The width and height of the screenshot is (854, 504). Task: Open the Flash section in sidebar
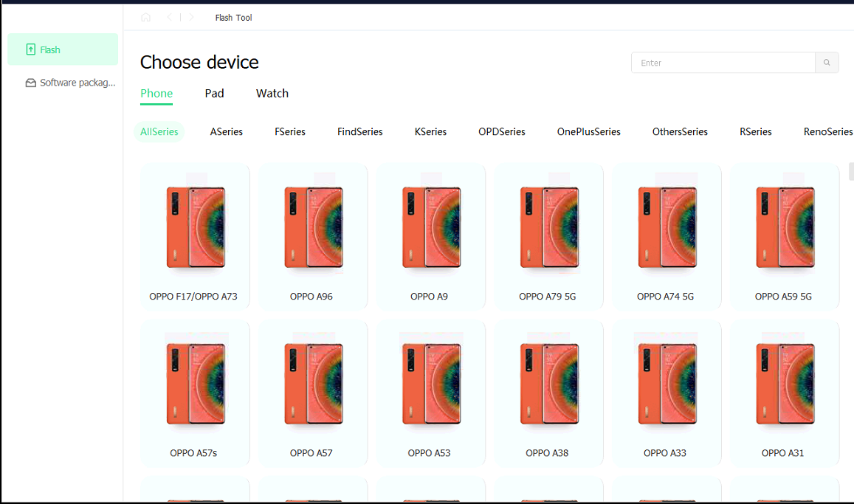coord(63,49)
